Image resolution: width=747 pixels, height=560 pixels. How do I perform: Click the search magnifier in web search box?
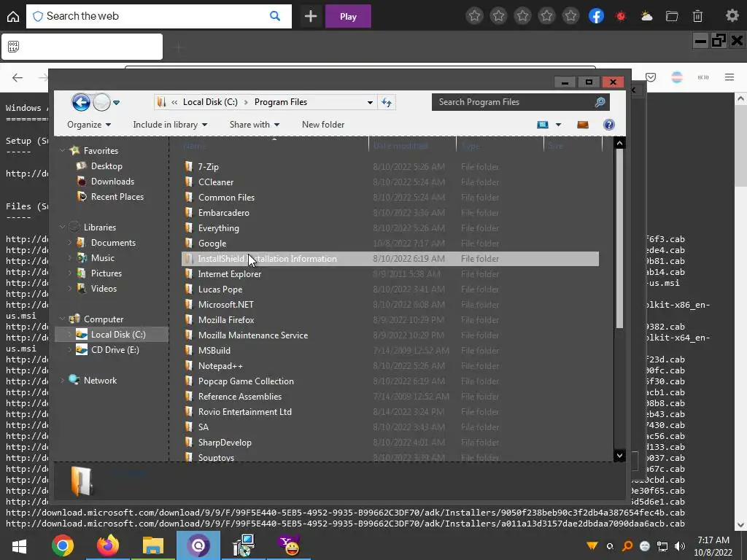pos(275,16)
